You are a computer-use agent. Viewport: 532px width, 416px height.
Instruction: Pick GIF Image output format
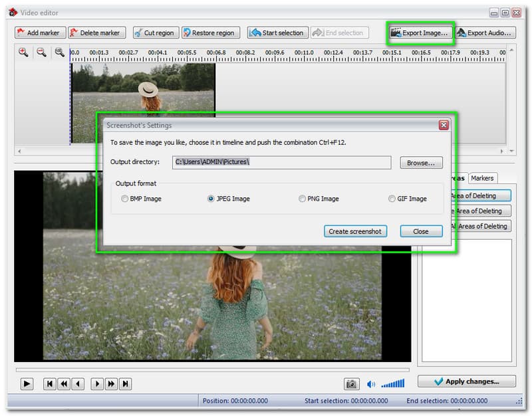coord(392,199)
